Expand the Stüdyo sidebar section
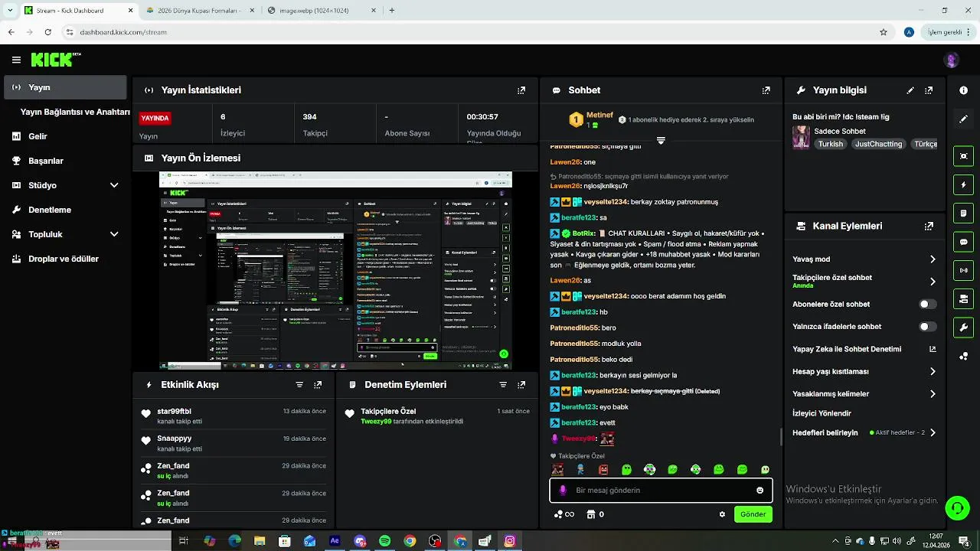The height and width of the screenshot is (551, 980). pos(114,185)
